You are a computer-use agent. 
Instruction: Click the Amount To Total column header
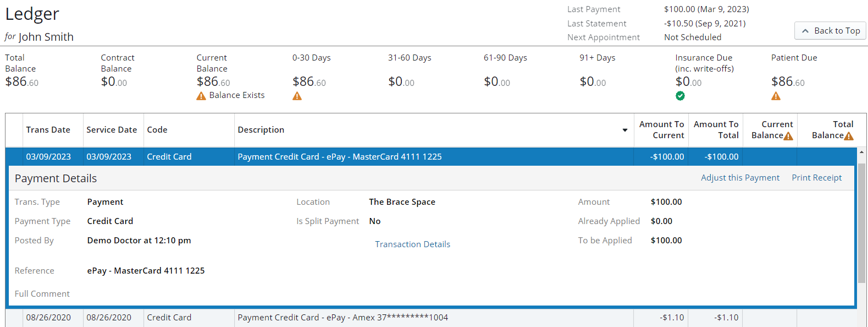[x=716, y=130]
